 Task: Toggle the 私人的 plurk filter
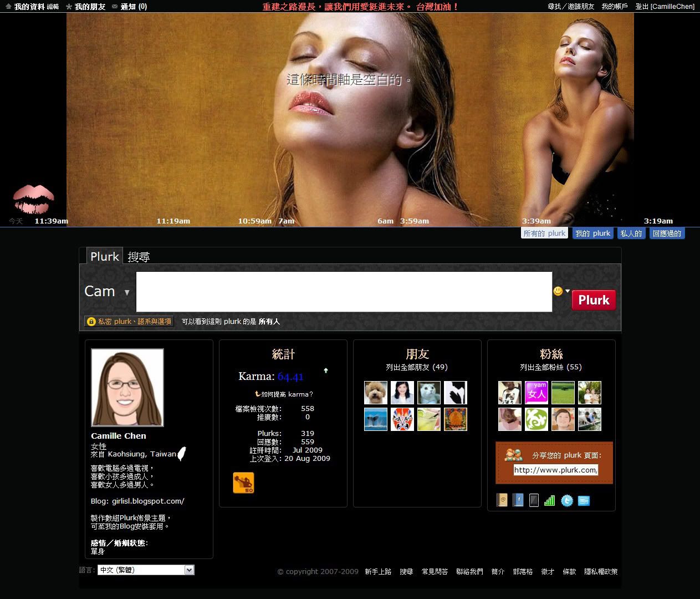pyautogui.click(x=631, y=233)
